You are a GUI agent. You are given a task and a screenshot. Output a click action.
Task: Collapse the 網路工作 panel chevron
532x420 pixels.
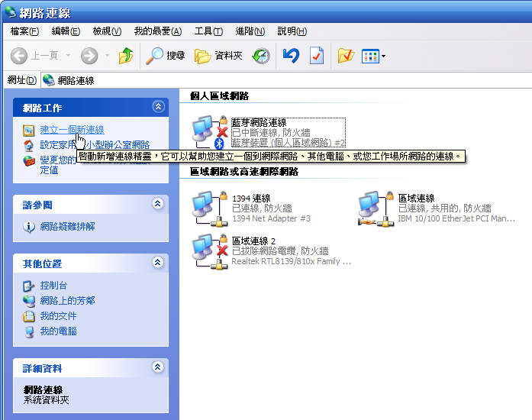[158, 107]
